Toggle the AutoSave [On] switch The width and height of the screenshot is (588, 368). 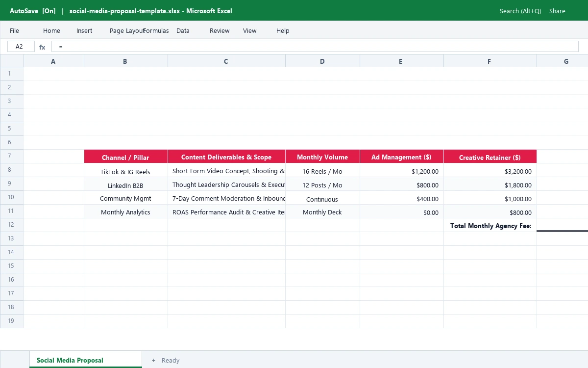[33, 11]
